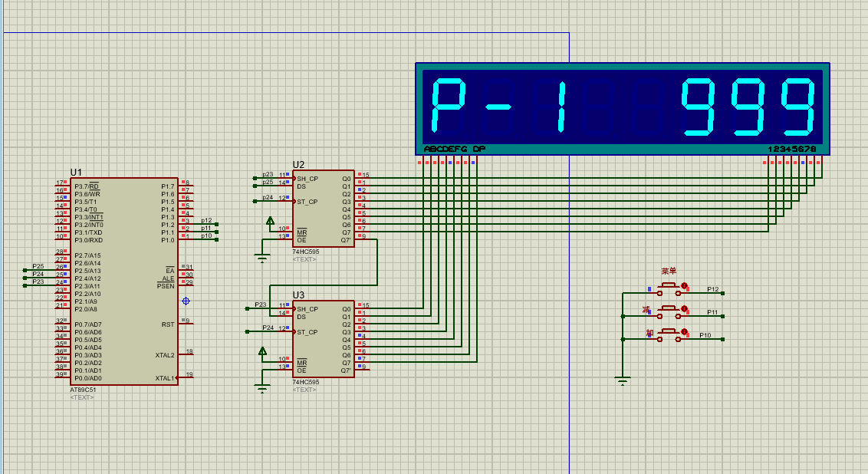Click the P25 net label left of U1

coord(38,266)
